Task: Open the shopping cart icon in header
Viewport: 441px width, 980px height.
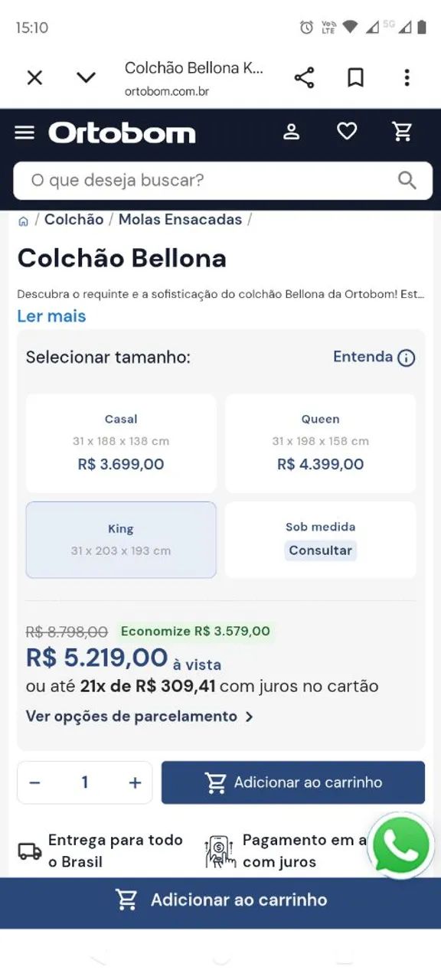Action: pos(403,132)
